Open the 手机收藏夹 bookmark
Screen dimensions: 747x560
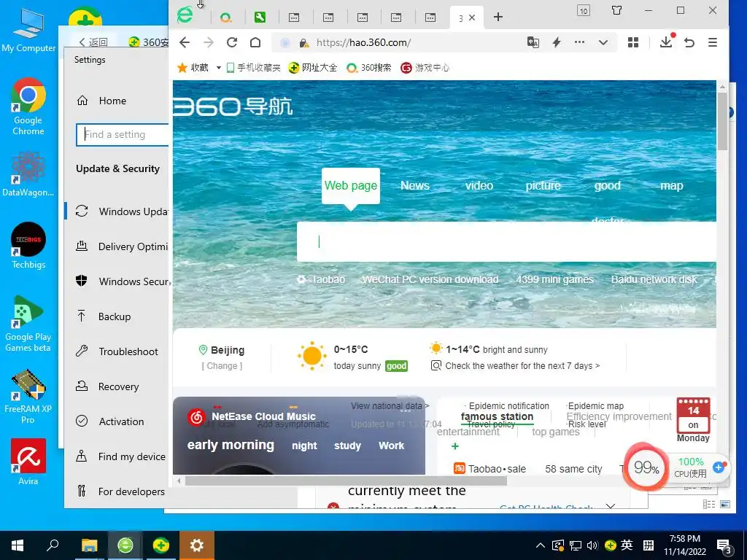point(253,68)
